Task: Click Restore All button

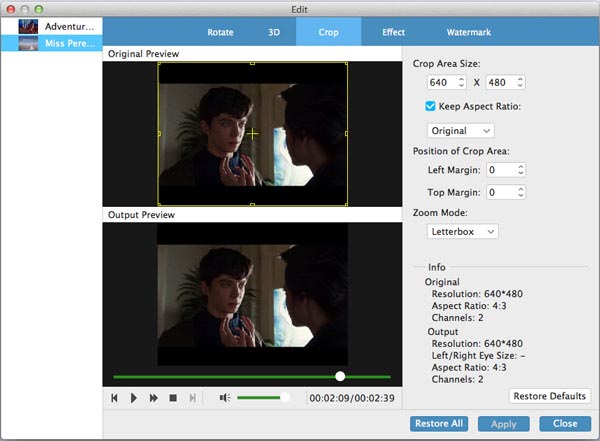Action: click(439, 424)
